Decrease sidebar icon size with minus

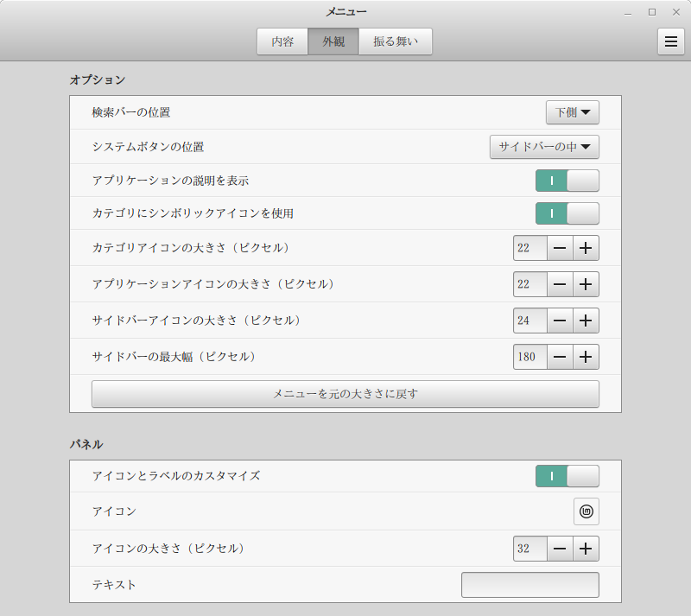560,321
